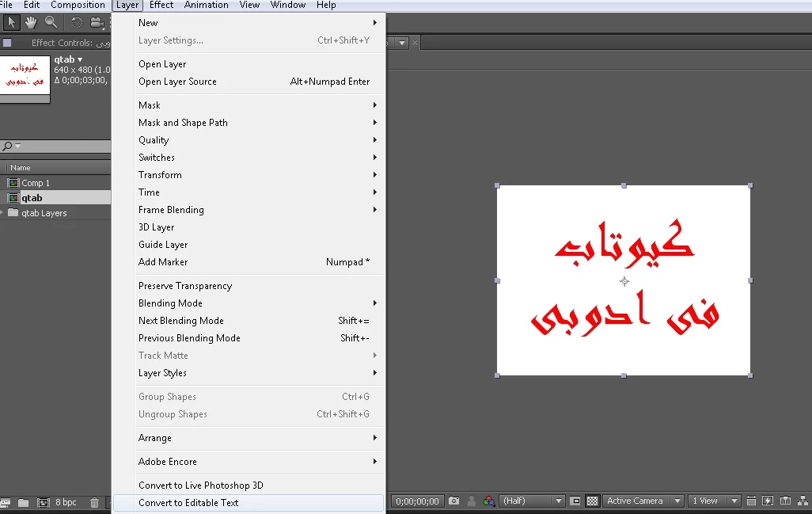This screenshot has width=812, height=514.
Task: Select the Selection arrow tool
Action: coord(11,22)
